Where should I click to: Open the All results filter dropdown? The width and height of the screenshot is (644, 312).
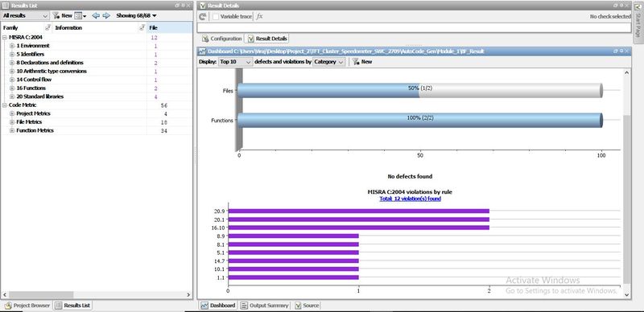click(x=25, y=15)
